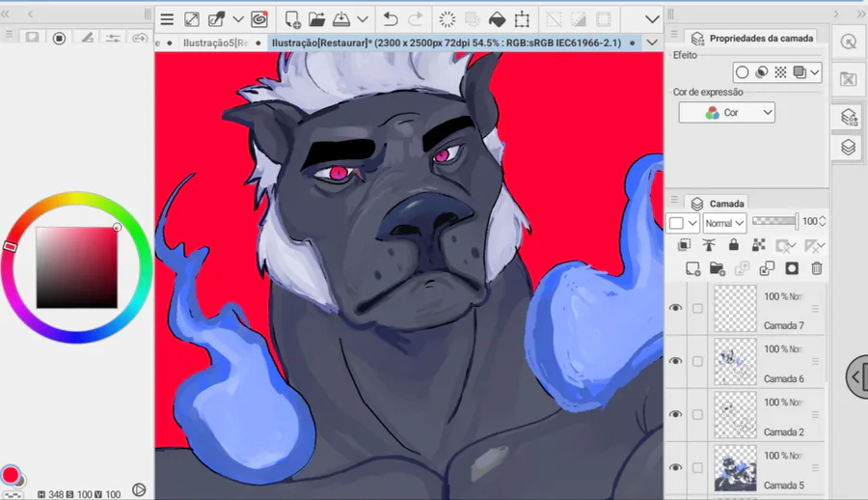Delete the selected layer with the trash icon
This screenshot has width=868, height=500.
point(817,269)
